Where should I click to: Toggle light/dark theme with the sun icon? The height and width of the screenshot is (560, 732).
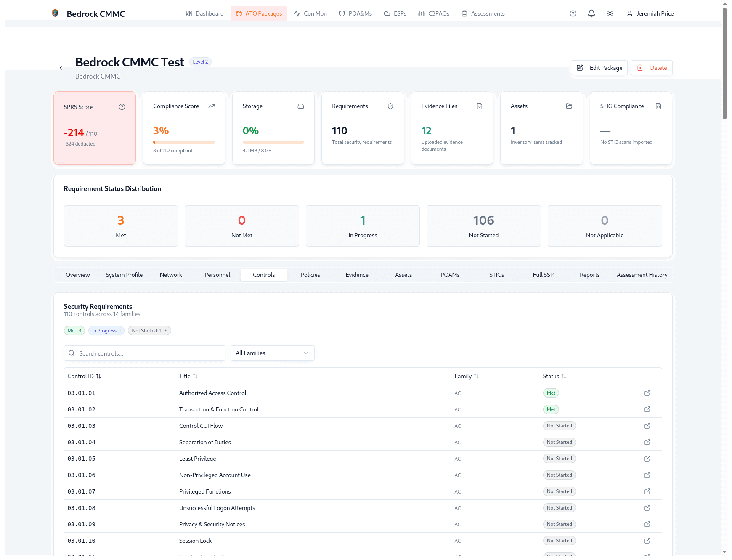click(610, 13)
